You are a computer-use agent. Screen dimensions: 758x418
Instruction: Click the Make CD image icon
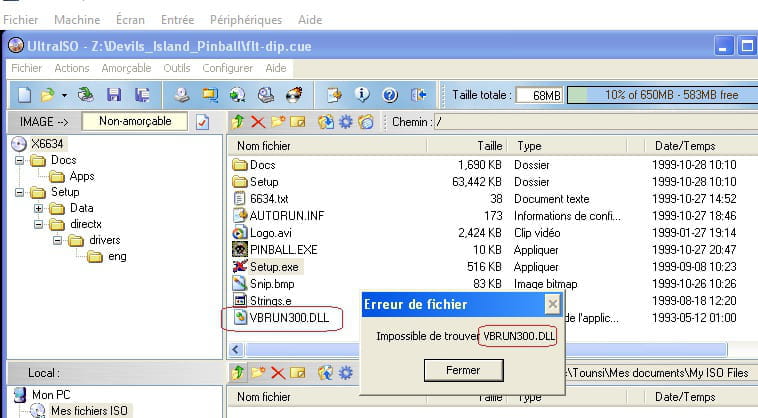tap(182, 95)
